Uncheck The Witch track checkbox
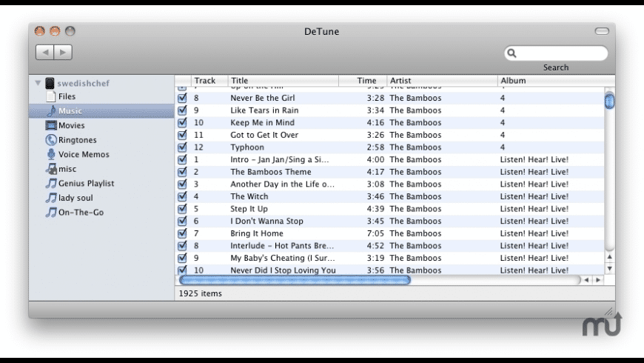Viewport: 644px width, 363px height. pos(182,196)
